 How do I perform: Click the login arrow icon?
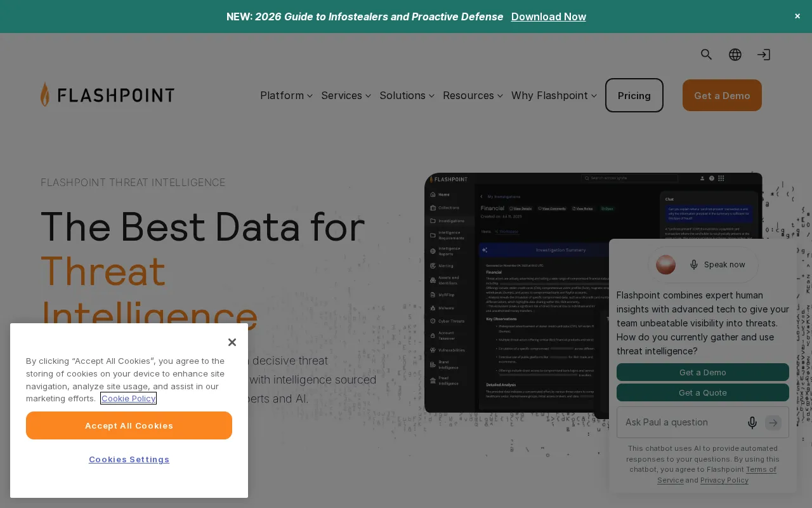[x=764, y=55]
